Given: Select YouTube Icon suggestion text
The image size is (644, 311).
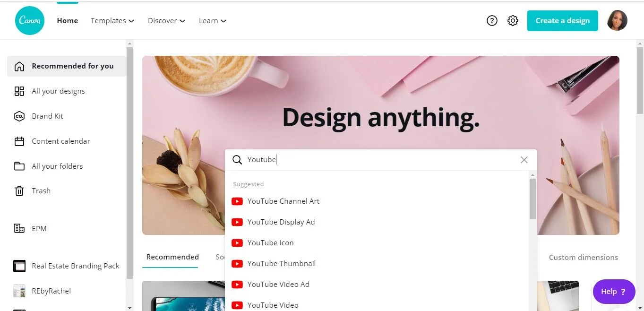Looking at the screenshot, I should pyautogui.click(x=271, y=243).
